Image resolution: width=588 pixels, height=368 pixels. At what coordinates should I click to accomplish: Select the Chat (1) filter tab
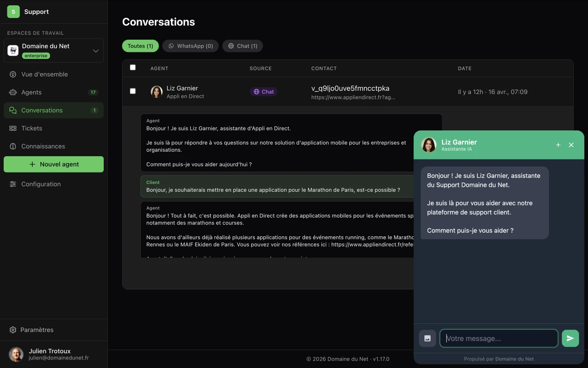pyautogui.click(x=243, y=46)
